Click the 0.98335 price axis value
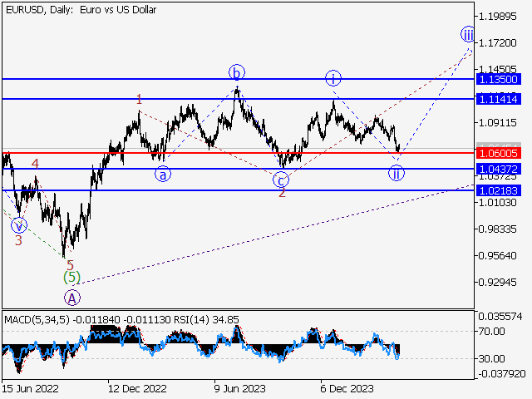The height and width of the screenshot is (399, 532). [x=497, y=229]
